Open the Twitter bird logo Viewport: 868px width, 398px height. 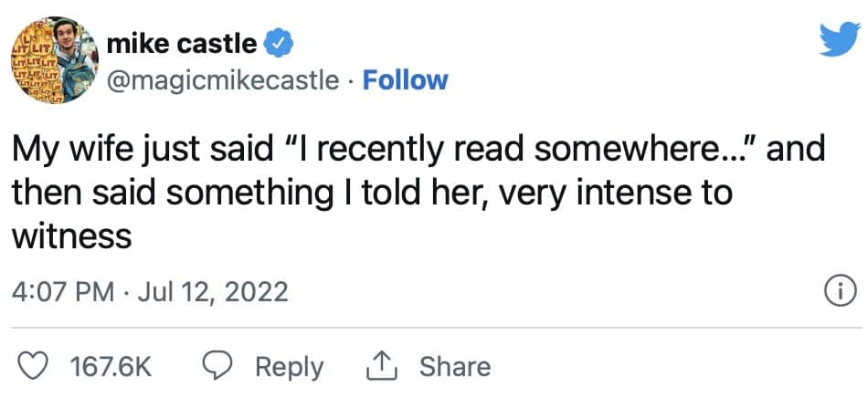(x=840, y=40)
